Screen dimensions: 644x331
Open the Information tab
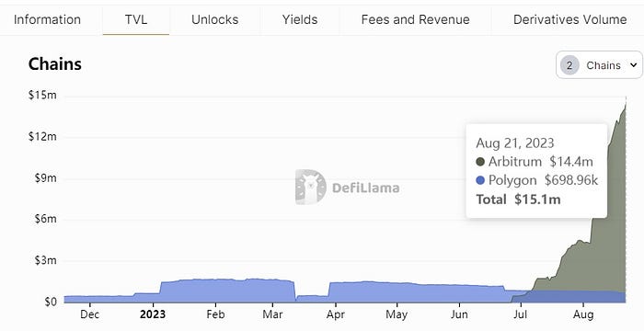point(47,19)
